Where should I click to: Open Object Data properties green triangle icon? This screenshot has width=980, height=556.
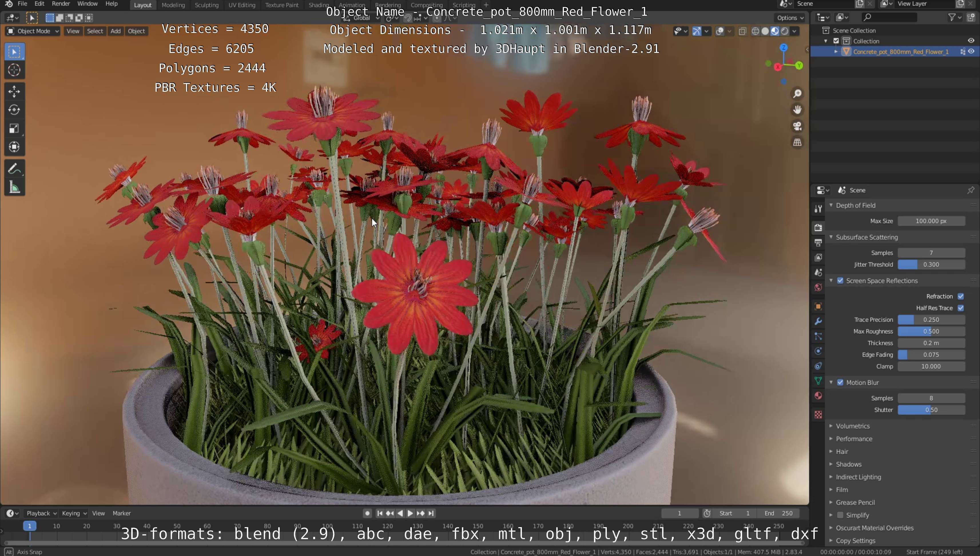point(818,381)
